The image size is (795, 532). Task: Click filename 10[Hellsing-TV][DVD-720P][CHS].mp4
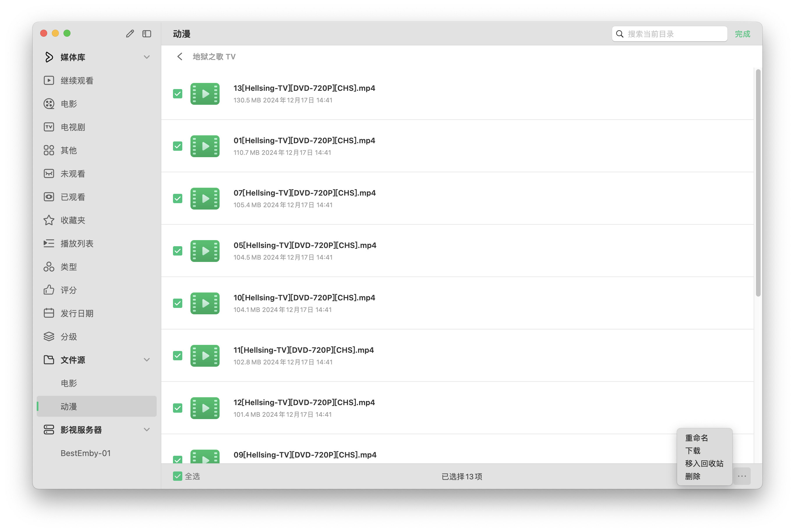(x=305, y=297)
